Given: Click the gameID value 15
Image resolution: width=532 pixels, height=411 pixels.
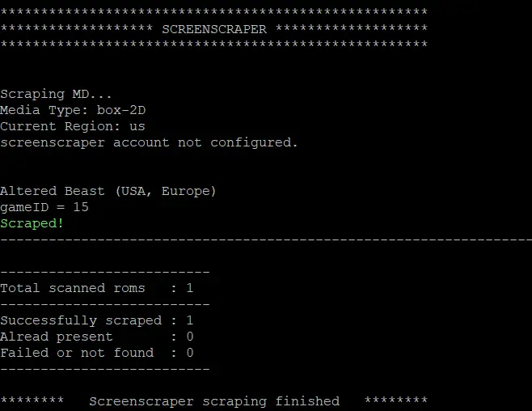Looking at the screenshot, I should tap(80, 207).
